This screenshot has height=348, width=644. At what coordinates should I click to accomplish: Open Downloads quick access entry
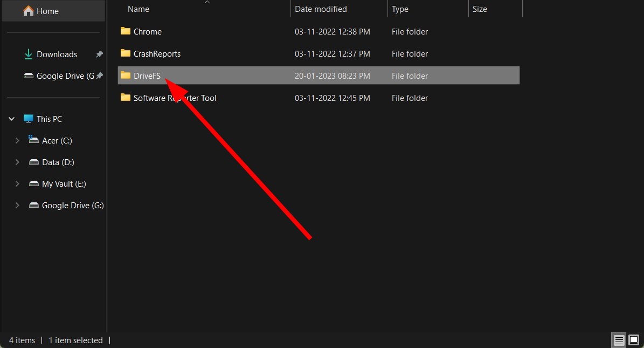pyautogui.click(x=57, y=54)
